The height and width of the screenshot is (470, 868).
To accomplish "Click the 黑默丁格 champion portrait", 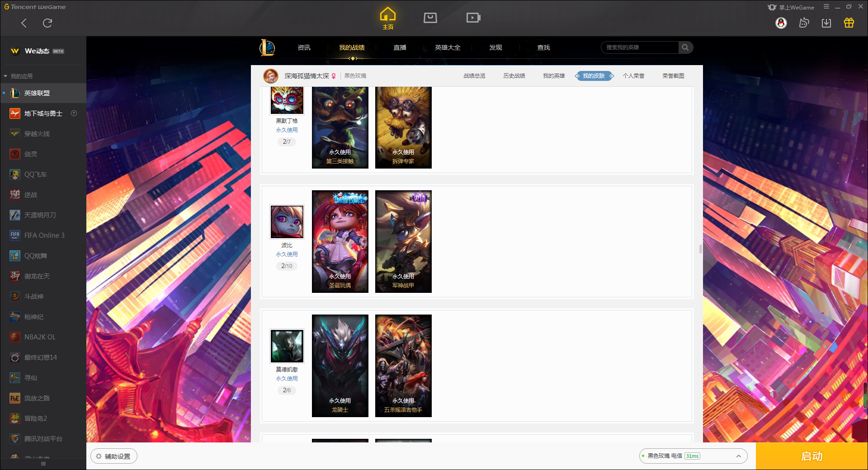I will tap(287, 100).
